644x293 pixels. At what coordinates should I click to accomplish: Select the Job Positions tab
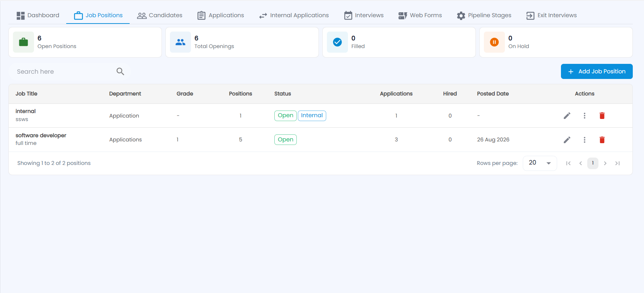(98, 15)
